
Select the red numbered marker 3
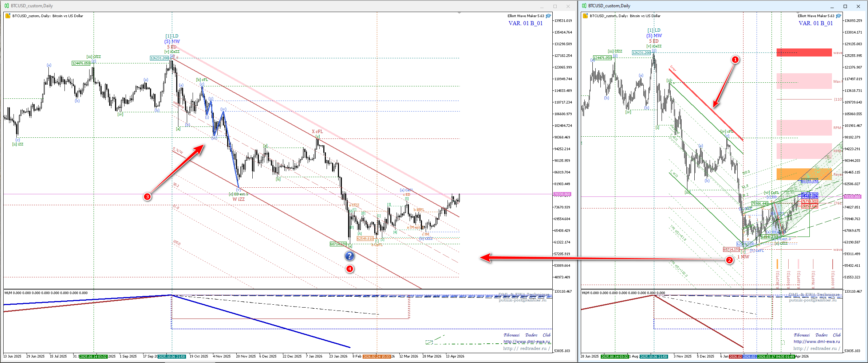pyautogui.click(x=147, y=197)
